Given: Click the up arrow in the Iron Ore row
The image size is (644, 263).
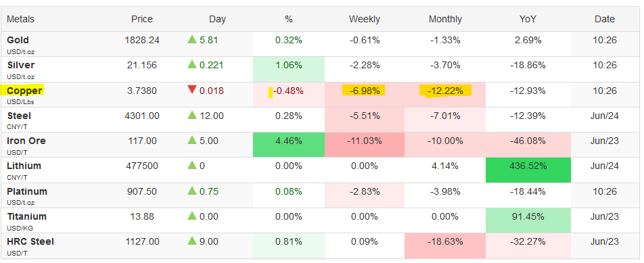Looking at the screenshot, I should tap(192, 141).
